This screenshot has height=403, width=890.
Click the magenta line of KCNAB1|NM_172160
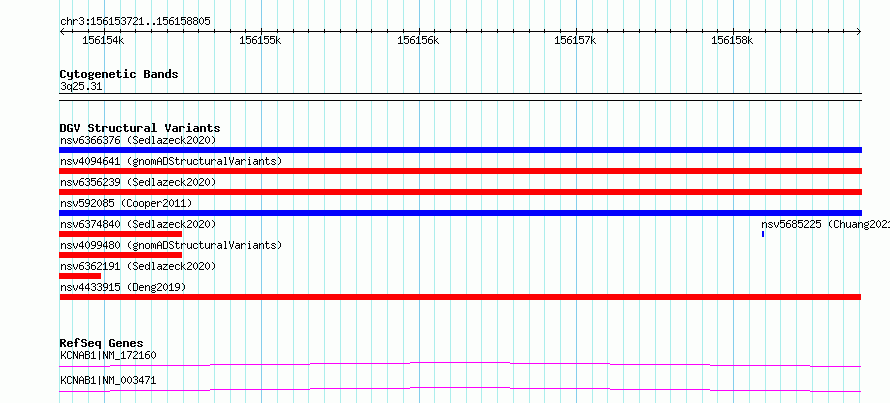point(460,364)
